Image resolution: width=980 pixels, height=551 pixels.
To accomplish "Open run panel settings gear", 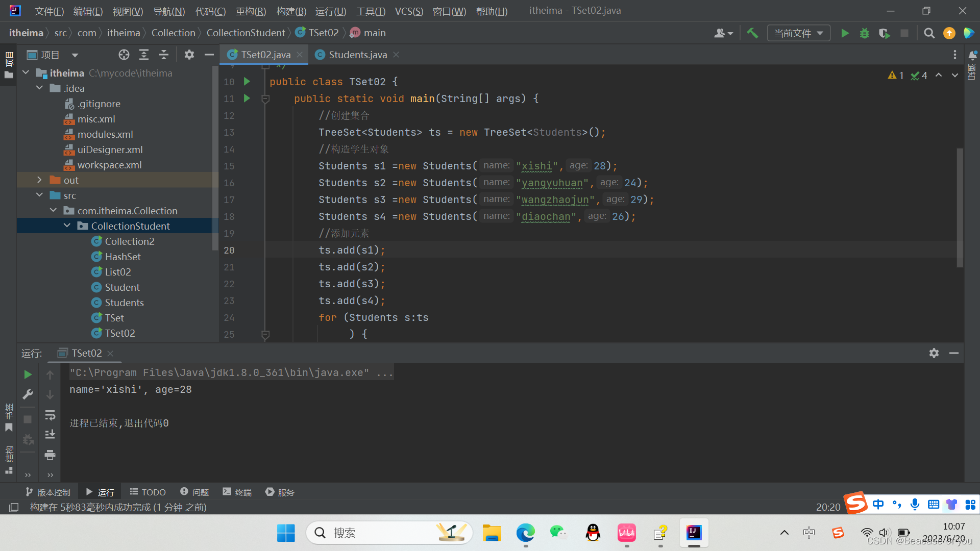I will pos(934,353).
